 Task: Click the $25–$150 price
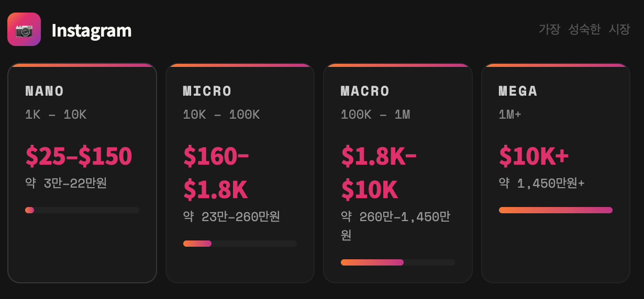pos(79,156)
